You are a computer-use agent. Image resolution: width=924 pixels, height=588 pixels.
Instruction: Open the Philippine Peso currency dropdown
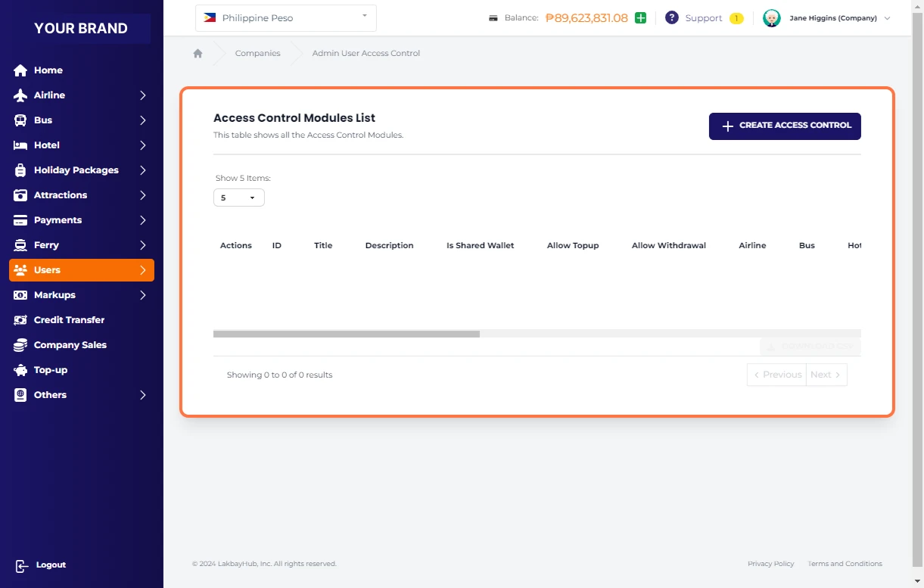(285, 18)
